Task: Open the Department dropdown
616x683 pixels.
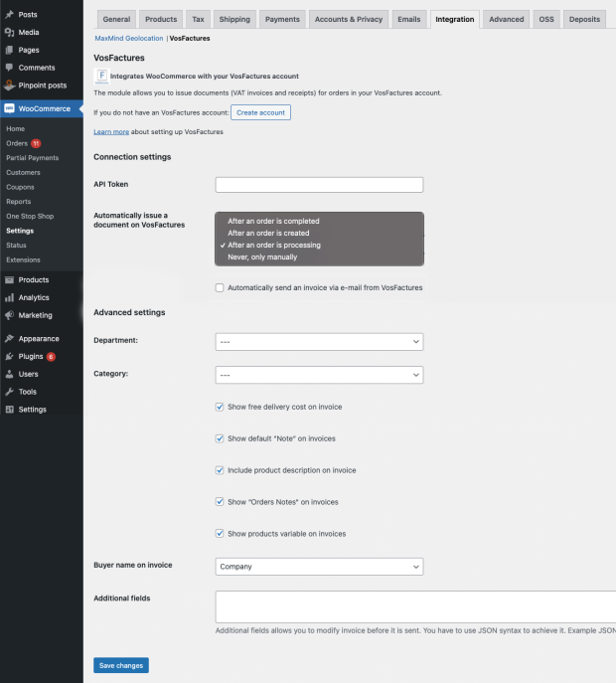Action: click(x=319, y=342)
